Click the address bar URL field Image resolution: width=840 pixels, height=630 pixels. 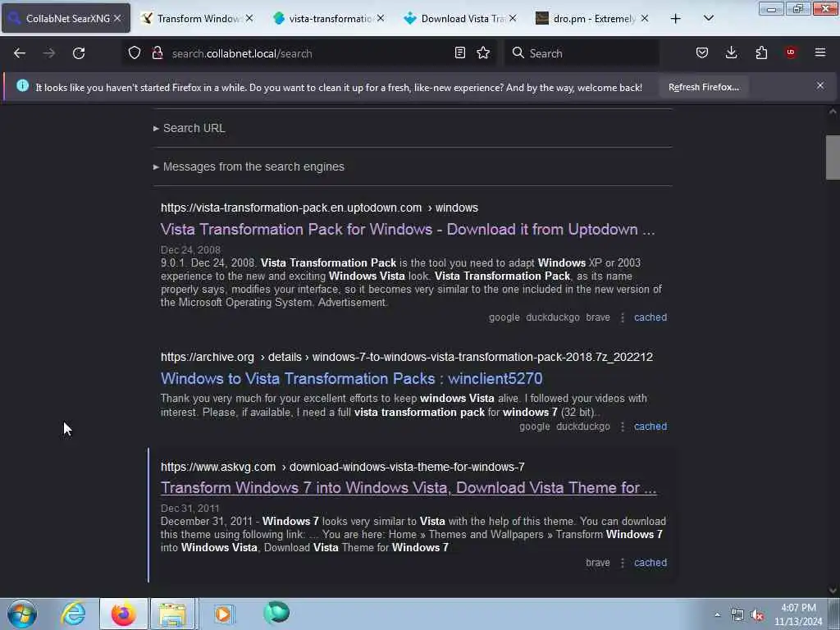point(308,53)
